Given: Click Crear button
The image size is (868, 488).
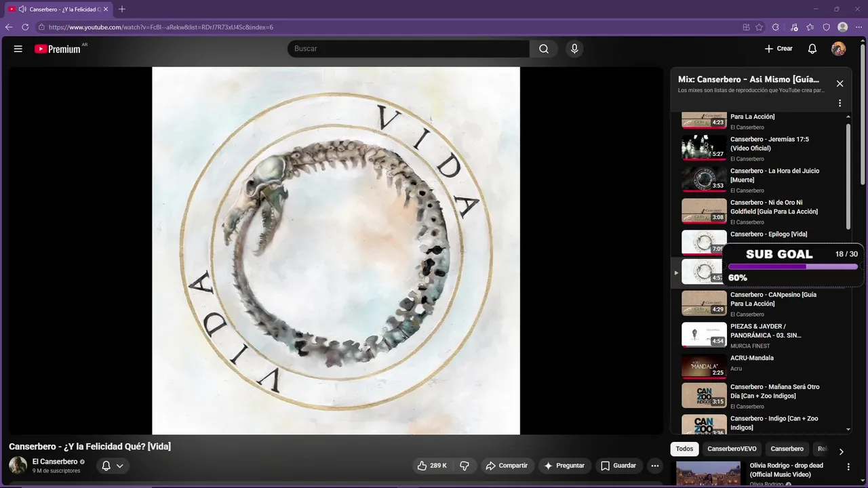Looking at the screenshot, I should [778, 49].
